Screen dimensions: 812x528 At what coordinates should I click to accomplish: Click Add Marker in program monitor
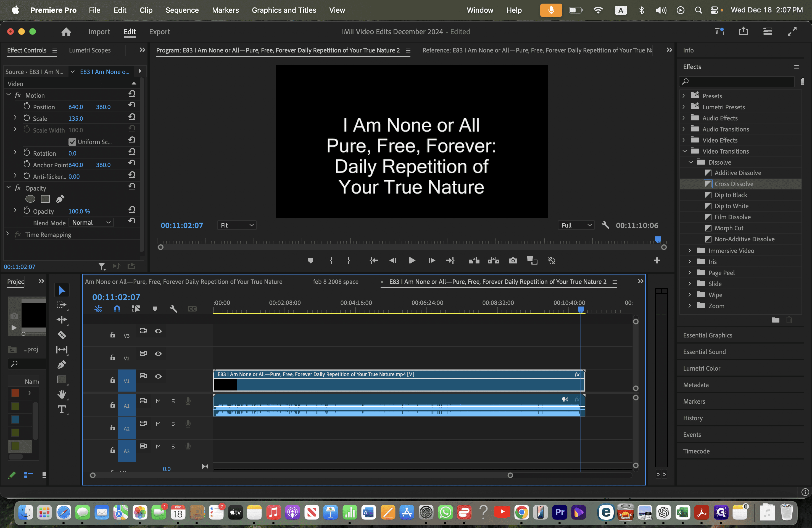[x=310, y=261]
